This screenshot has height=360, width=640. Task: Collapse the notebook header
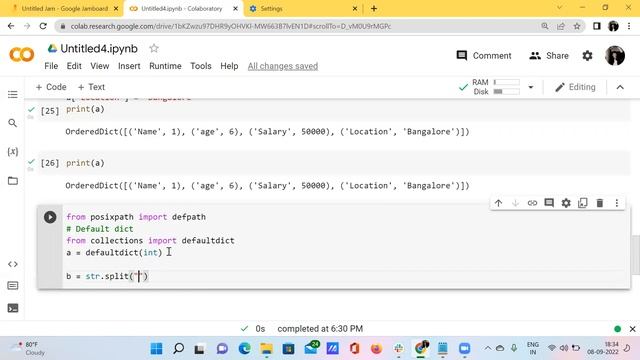point(620,87)
